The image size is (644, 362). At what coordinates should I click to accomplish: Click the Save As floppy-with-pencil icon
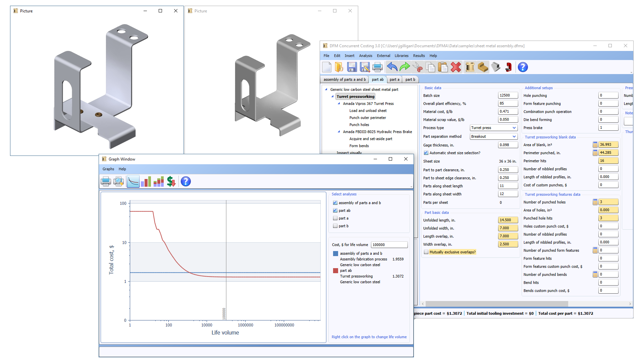365,67
